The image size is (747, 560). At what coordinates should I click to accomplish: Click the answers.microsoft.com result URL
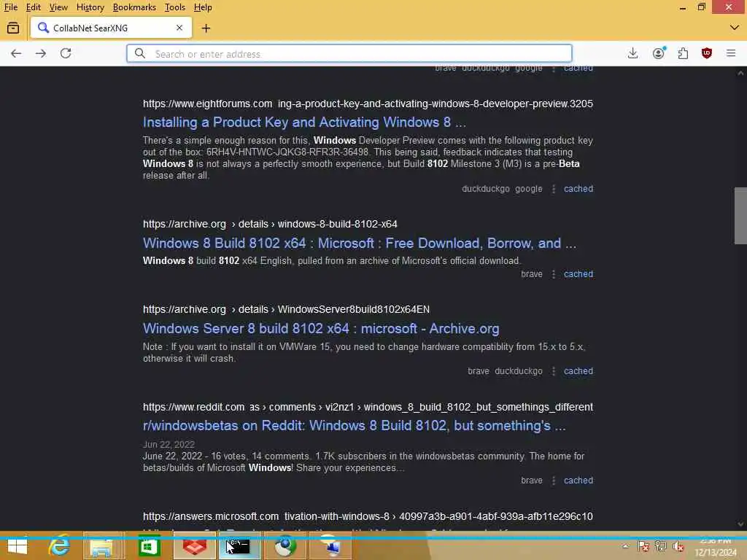[x=368, y=517]
